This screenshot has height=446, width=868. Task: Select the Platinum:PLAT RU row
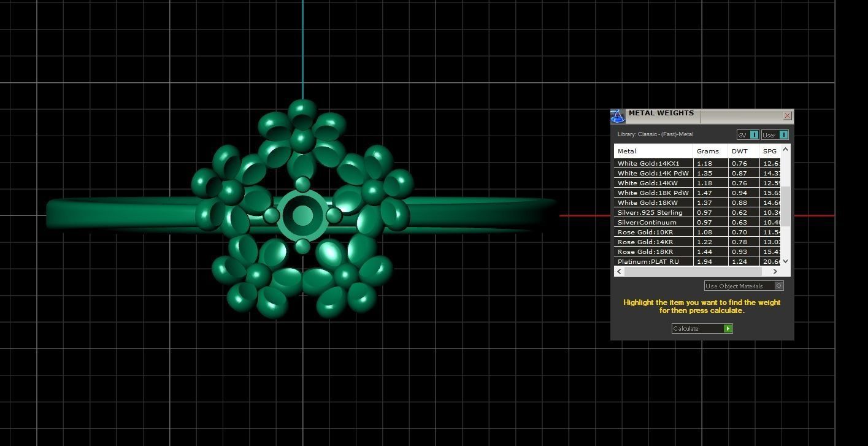pos(697,261)
